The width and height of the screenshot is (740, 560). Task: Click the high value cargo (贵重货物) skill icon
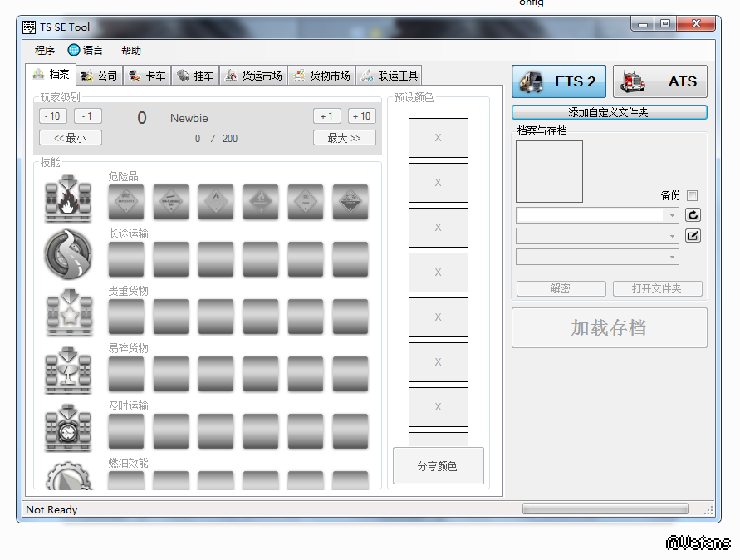tap(68, 312)
